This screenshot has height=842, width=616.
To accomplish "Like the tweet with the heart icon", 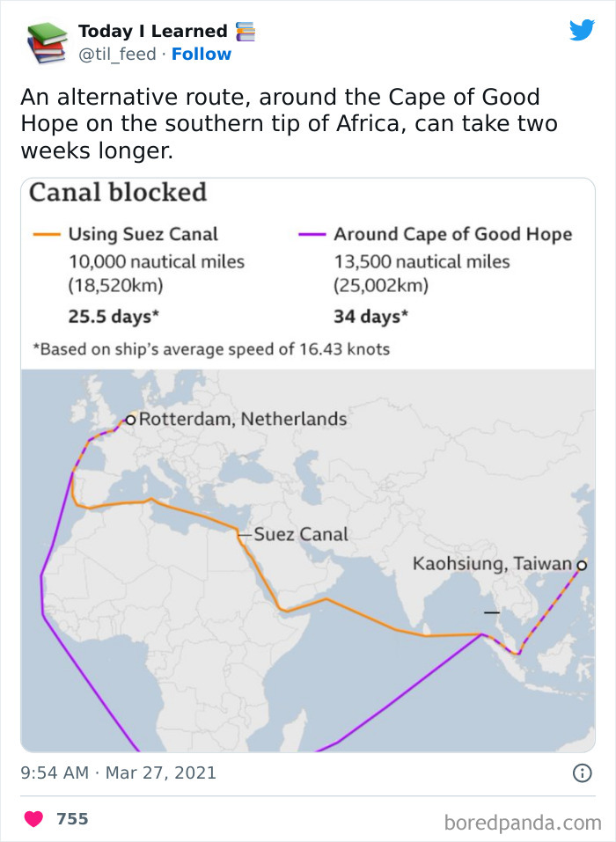I will [33, 819].
